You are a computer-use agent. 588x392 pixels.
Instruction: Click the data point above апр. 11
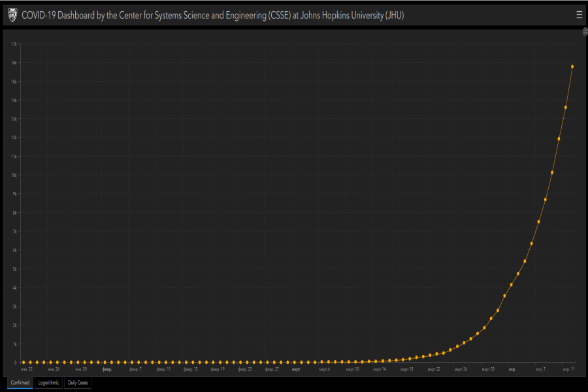point(566,107)
